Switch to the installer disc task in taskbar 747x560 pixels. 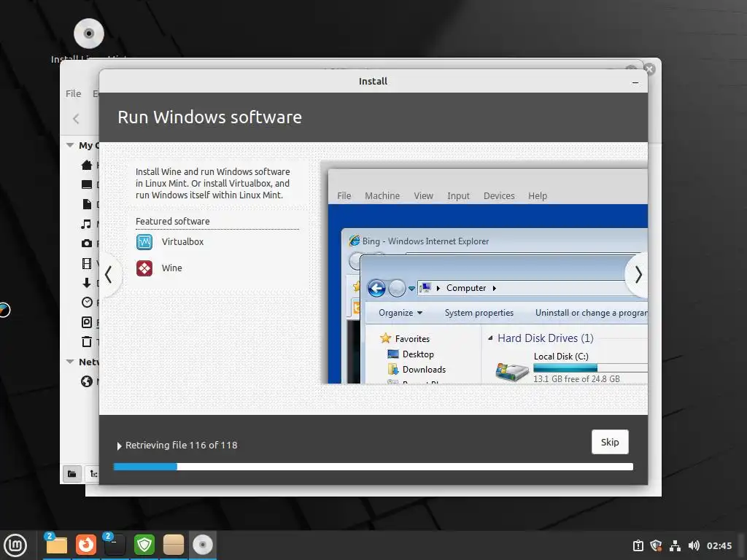click(203, 545)
